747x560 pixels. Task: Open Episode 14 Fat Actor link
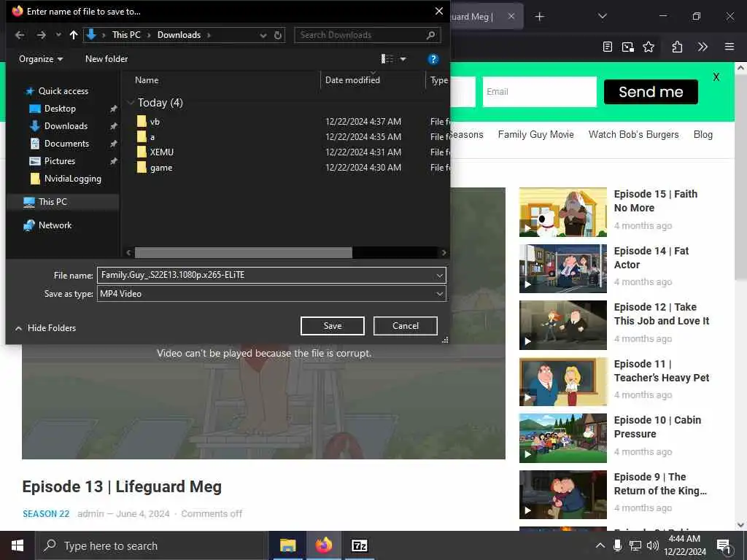tap(651, 257)
